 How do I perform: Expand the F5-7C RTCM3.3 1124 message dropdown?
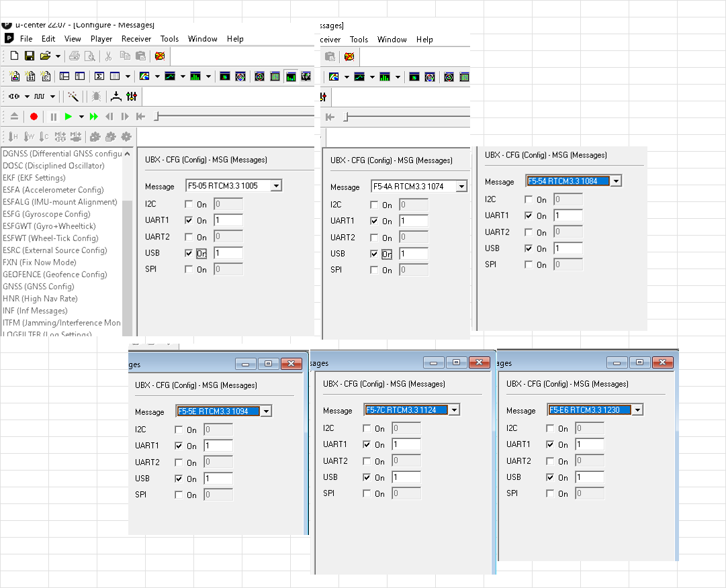click(454, 410)
